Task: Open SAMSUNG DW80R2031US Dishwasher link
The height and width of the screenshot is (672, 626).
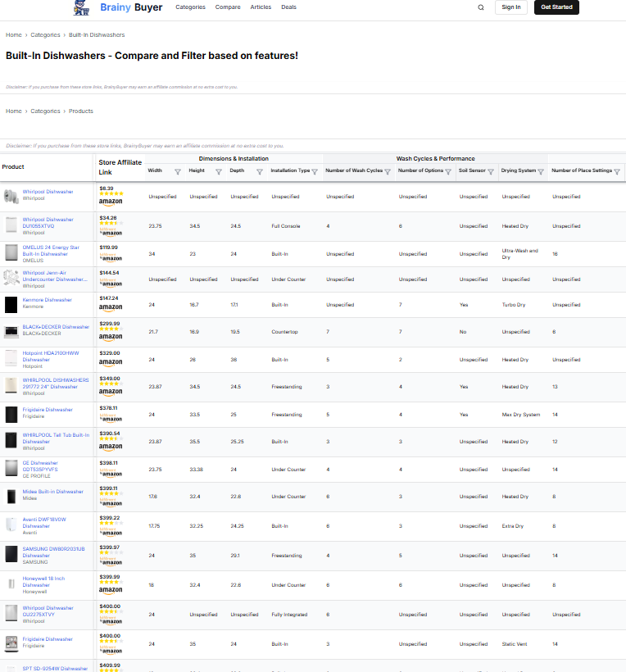Action: pyautogui.click(x=53, y=552)
